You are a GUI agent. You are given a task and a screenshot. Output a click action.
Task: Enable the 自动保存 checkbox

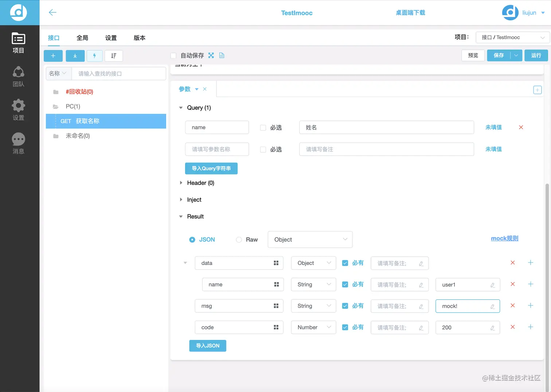[x=173, y=56]
